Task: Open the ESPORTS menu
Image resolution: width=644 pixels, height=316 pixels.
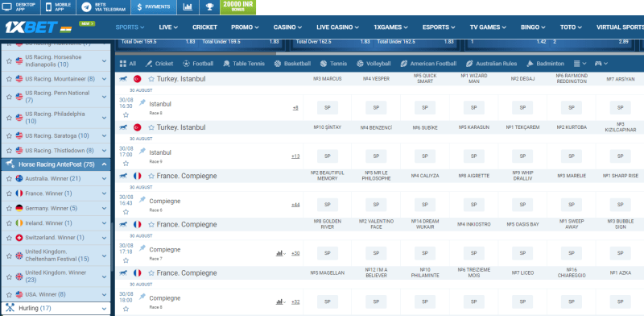Action: click(439, 27)
